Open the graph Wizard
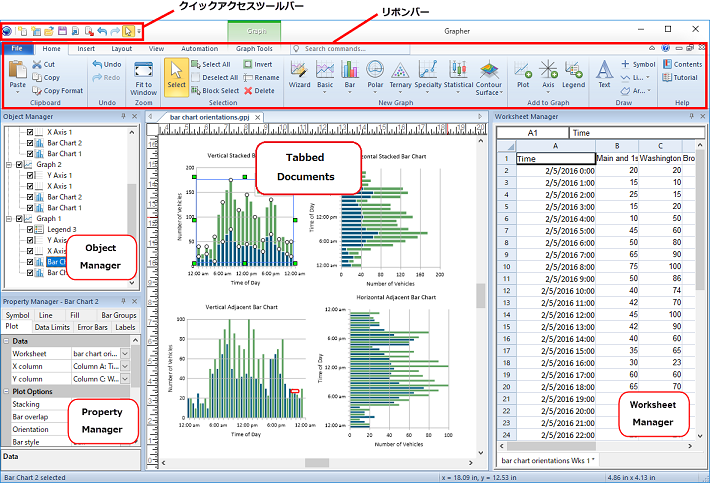The image size is (710, 483). coord(299,75)
